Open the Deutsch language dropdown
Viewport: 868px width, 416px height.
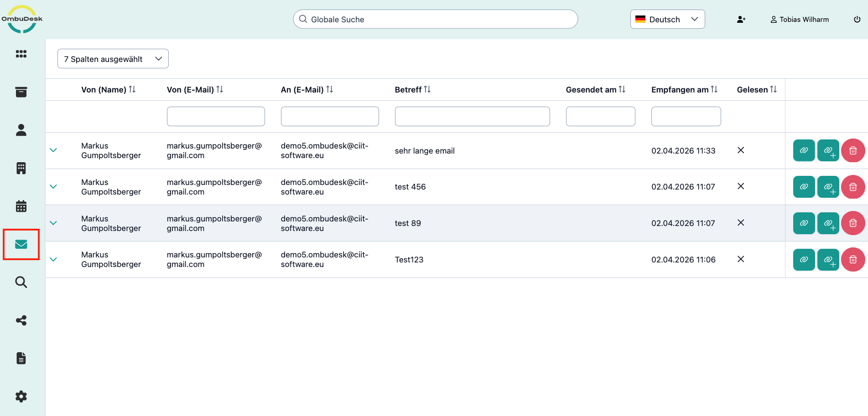[x=667, y=19]
